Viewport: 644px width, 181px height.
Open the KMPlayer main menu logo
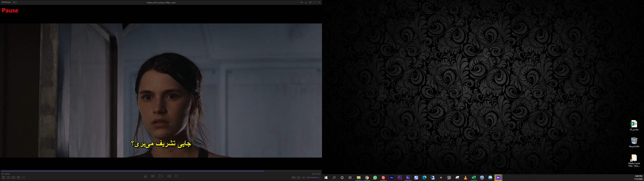click(x=6, y=2)
